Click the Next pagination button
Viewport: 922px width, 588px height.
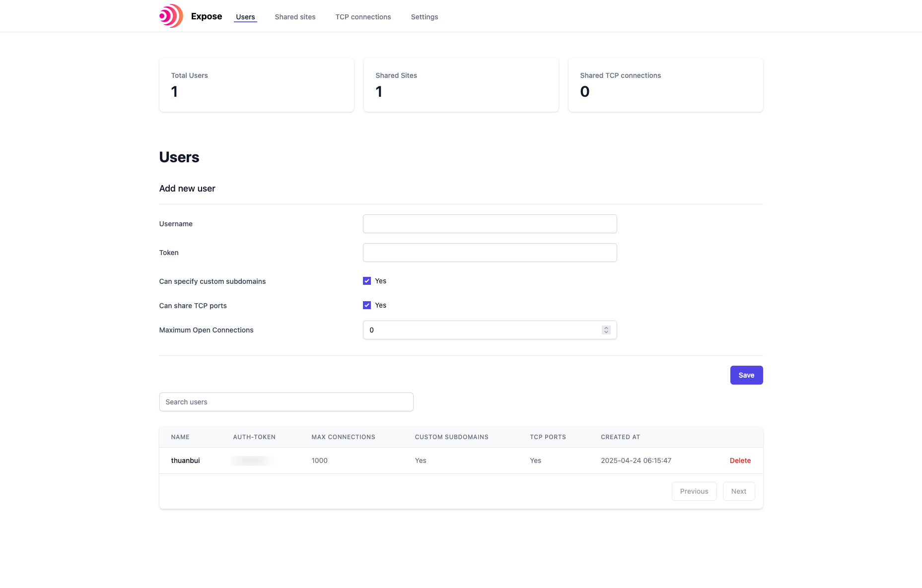click(738, 491)
